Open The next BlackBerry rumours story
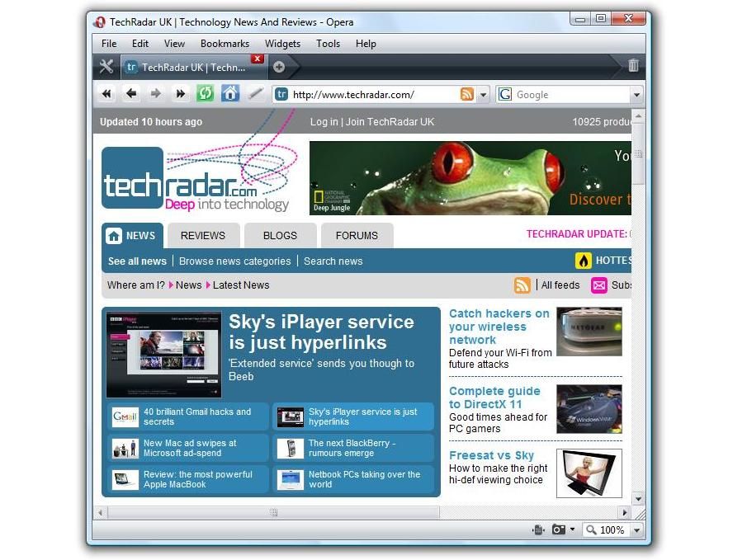This screenshot has width=747, height=560. [x=352, y=448]
